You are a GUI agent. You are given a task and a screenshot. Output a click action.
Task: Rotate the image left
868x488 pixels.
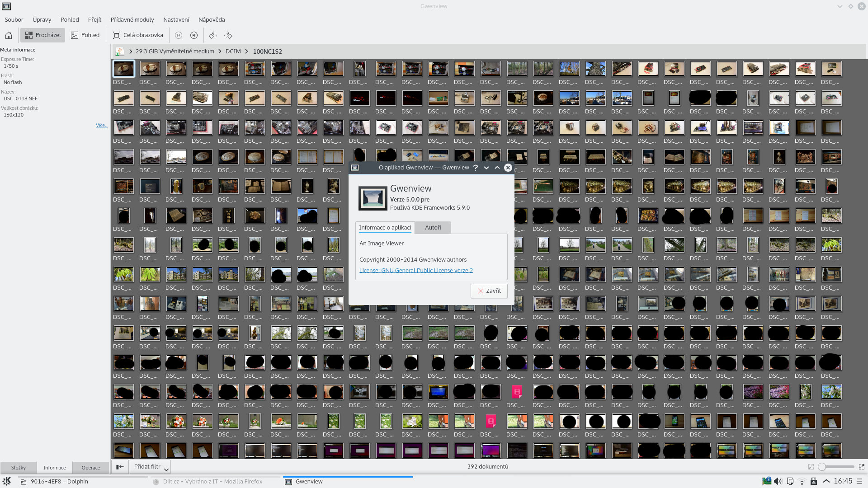tap(213, 35)
